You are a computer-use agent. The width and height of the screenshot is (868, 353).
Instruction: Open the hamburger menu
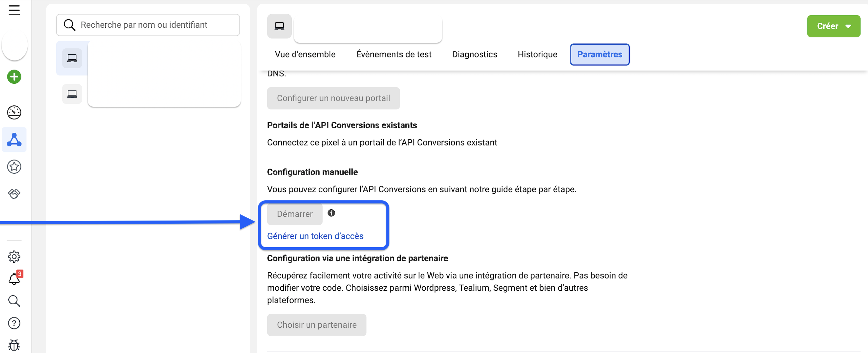coord(14,11)
